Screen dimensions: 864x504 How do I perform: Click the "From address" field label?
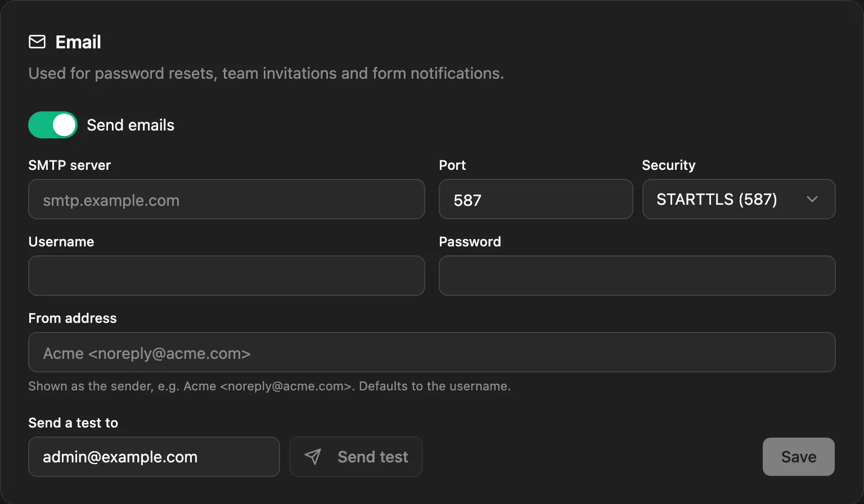pyautogui.click(x=73, y=318)
